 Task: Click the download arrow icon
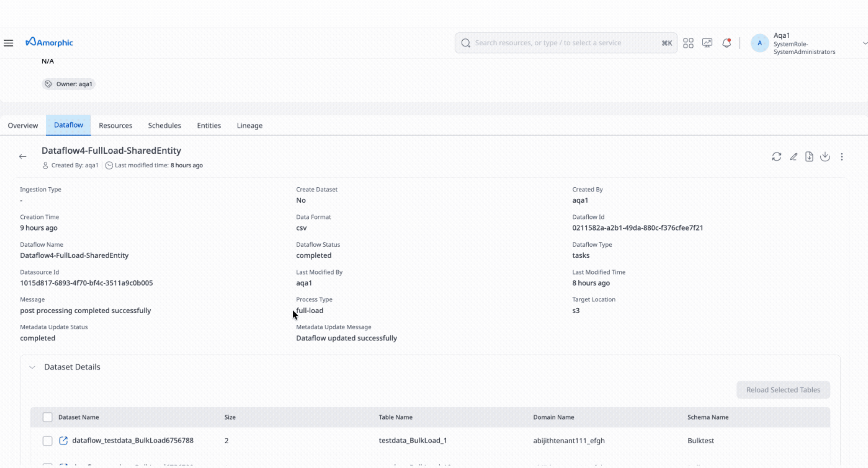(x=825, y=157)
